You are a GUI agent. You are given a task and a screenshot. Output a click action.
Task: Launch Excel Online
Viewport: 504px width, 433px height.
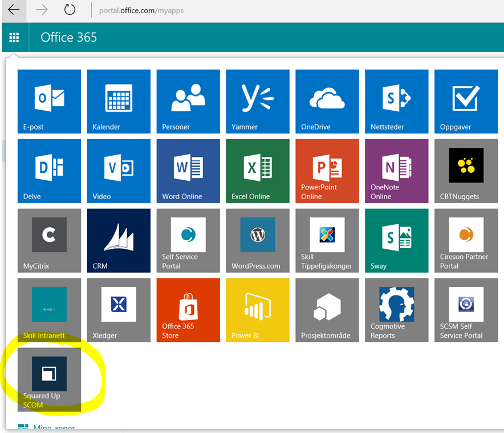(258, 171)
